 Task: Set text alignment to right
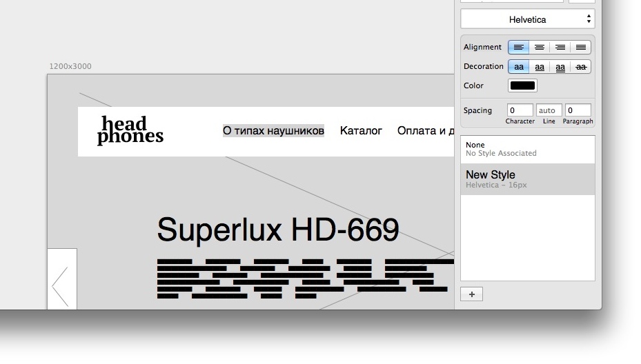pyautogui.click(x=560, y=48)
